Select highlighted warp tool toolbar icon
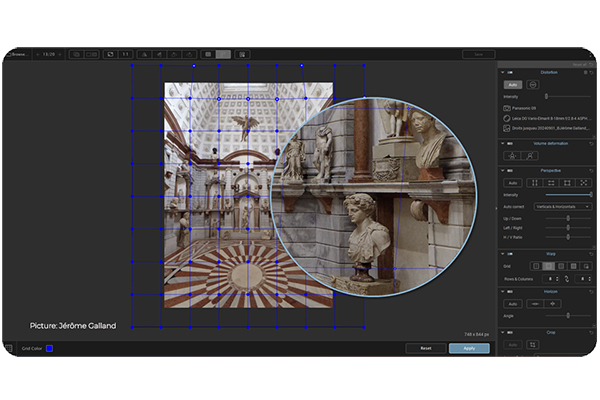600x400 pixels. click(x=223, y=54)
